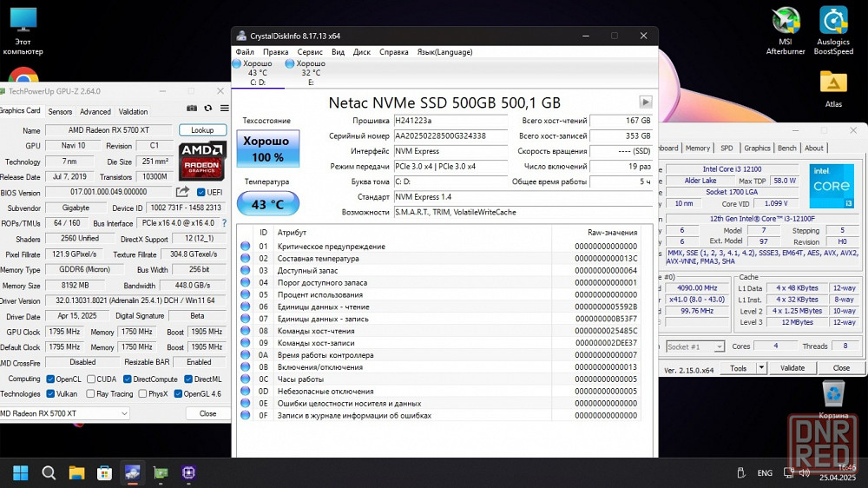Viewport: 868px width, 488px height.
Task: Open GPU-Z hamburger menu icon
Action: (x=224, y=108)
